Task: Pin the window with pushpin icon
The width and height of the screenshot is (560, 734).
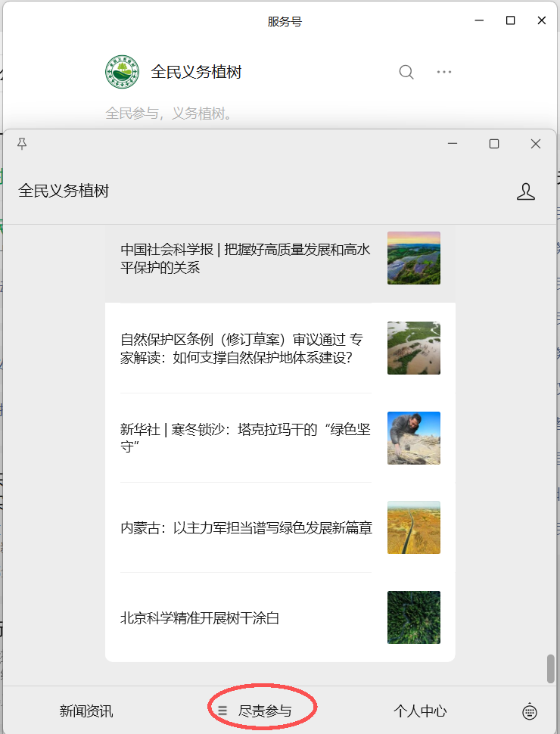Action: click(x=22, y=144)
